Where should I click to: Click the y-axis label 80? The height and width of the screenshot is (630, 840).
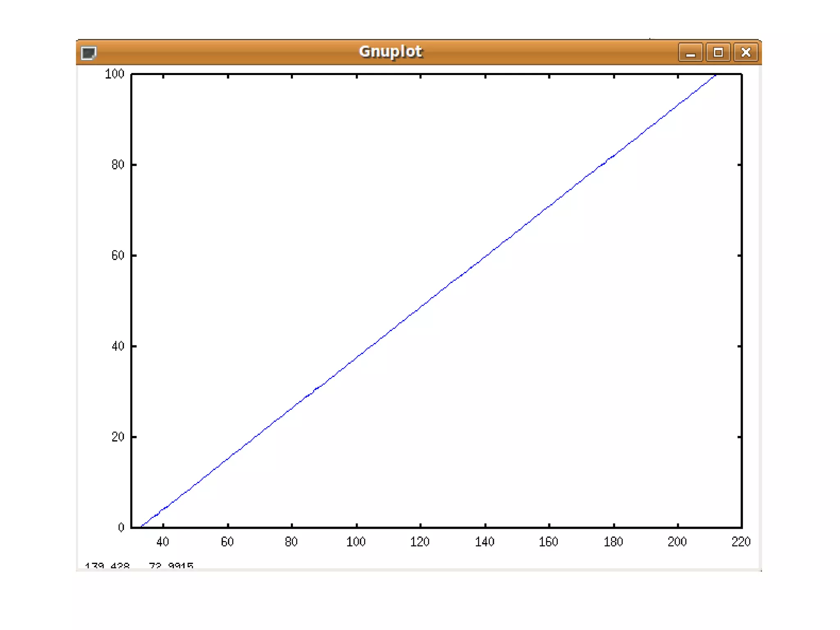118,165
